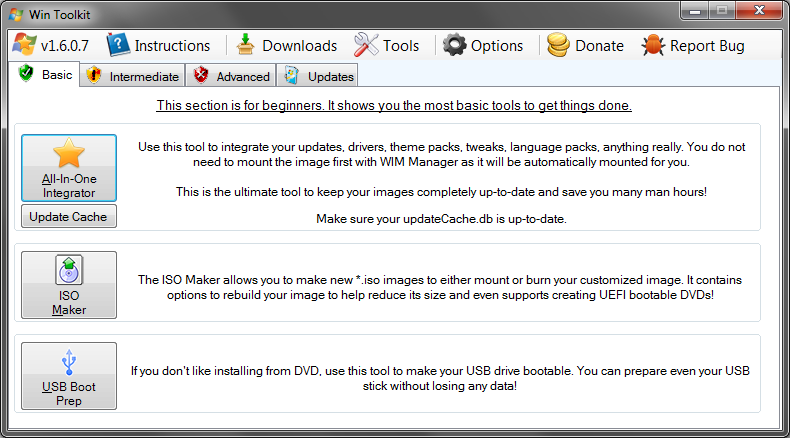Click the gold star All-In-One icon
Image resolution: width=790 pixels, height=438 pixels.
69,153
